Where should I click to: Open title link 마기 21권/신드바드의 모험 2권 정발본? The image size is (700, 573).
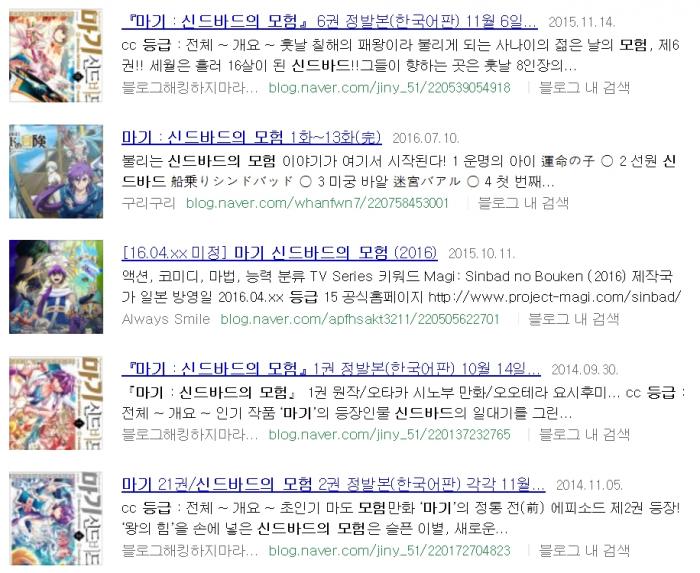point(333,484)
